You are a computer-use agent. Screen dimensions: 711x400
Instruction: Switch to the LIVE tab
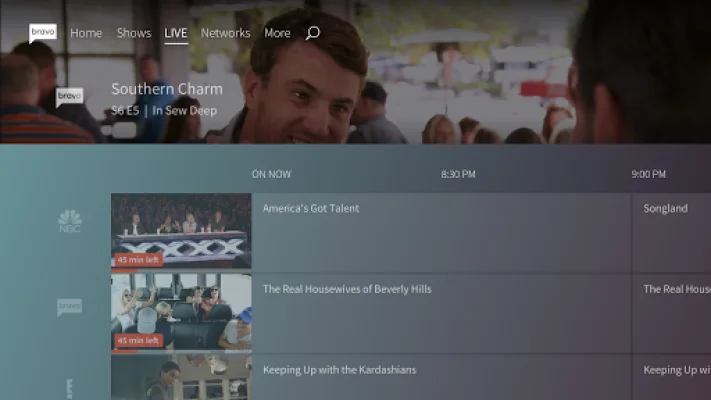(x=176, y=33)
